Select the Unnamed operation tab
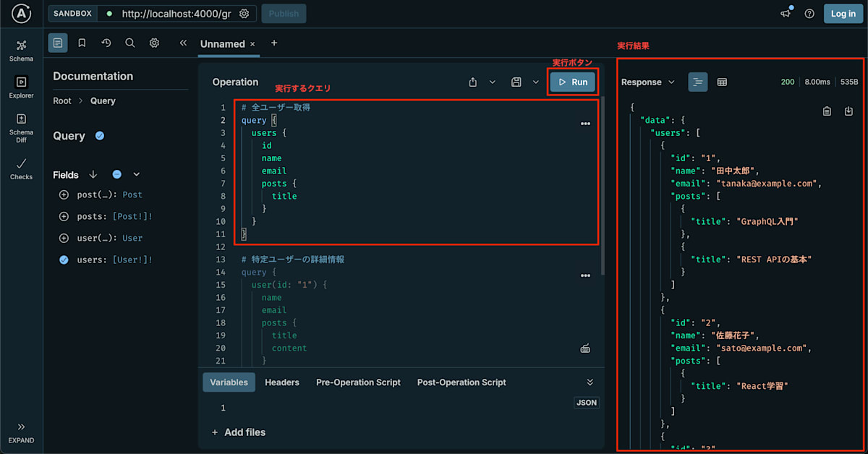The width and height of the screenshot is (868, 454). point(223,43)
